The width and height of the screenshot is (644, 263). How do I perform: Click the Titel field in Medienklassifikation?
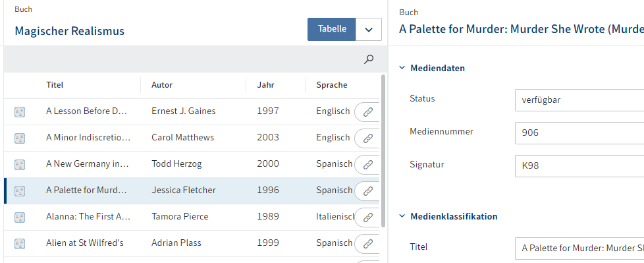coord(579,248)
